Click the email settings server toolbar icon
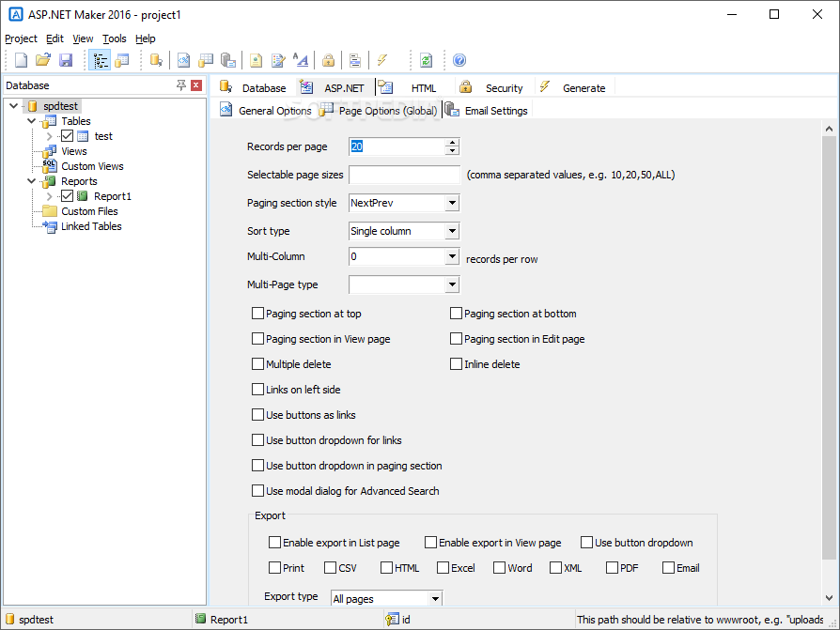 point(228,60)
